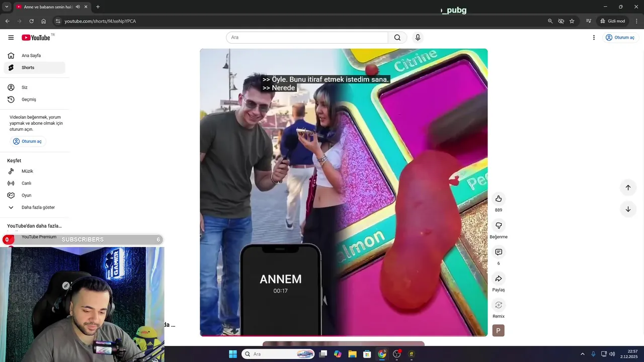644x362 pixels.
Task: Open Müzik under Keşfet
Action: 34,171
